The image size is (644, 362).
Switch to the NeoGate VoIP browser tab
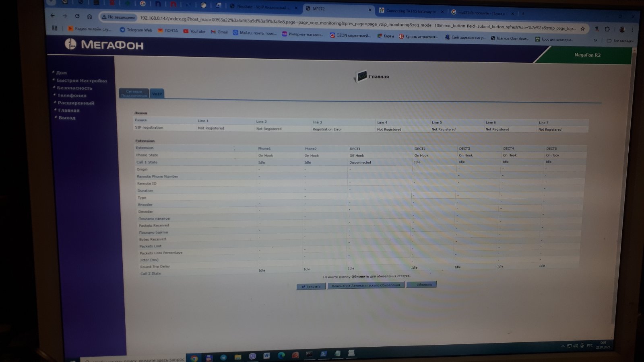pos(263,7)
